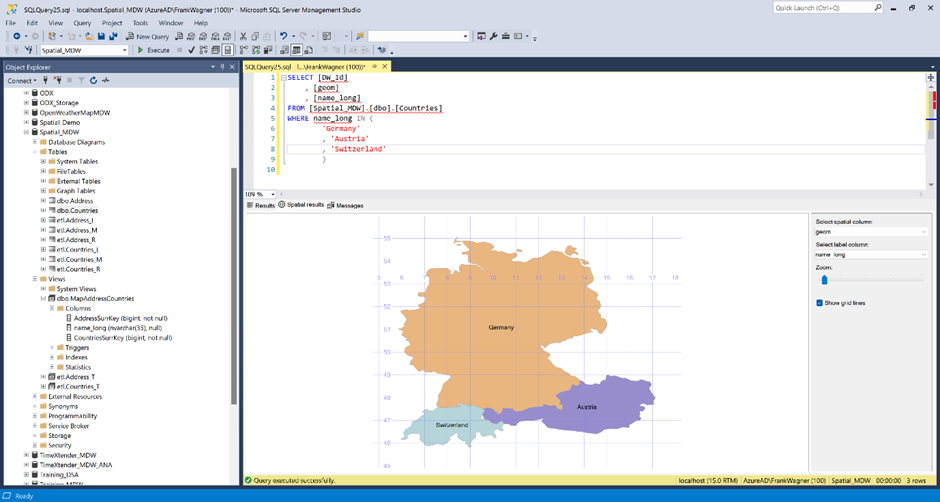Select the dbo.MapAddressCountries view
The image size is (940, 502).
(95, 298)
